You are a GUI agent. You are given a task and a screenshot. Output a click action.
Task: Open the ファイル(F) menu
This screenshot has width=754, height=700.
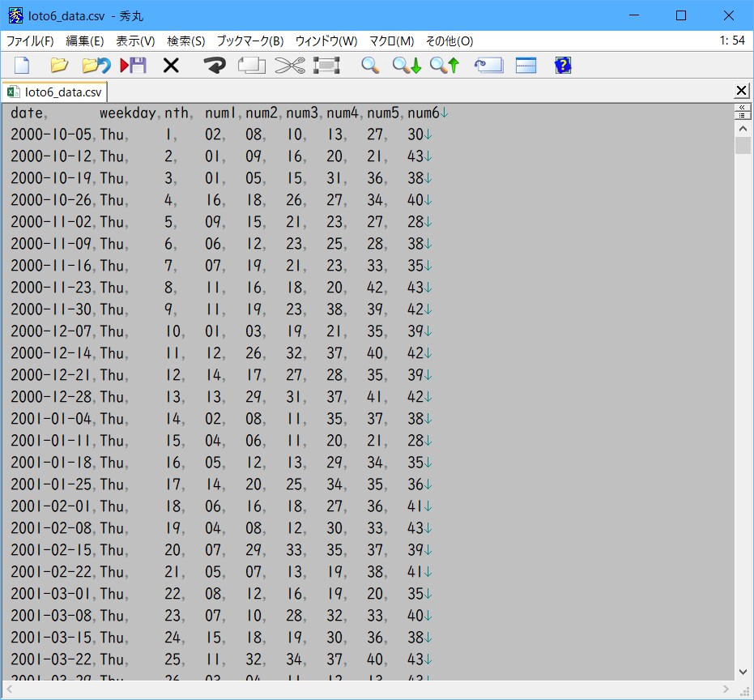pos(30,41)
